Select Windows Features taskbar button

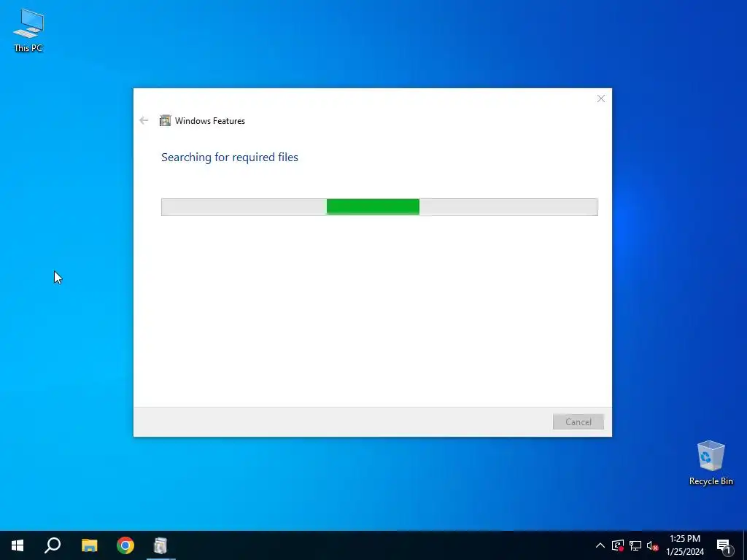(161, 545)
